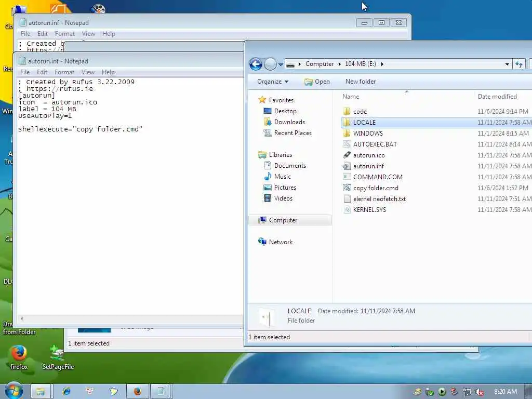Expand the arrow after 104 MB (E:) breadcrumb
Image resolution: width=532 pixels, height=399 pixels.
(x=382, y=64)
